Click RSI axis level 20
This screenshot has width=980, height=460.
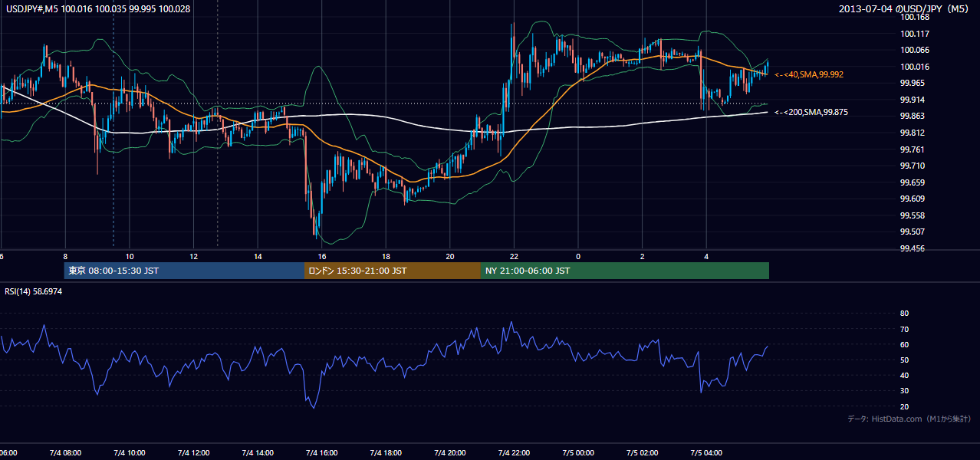904,406
